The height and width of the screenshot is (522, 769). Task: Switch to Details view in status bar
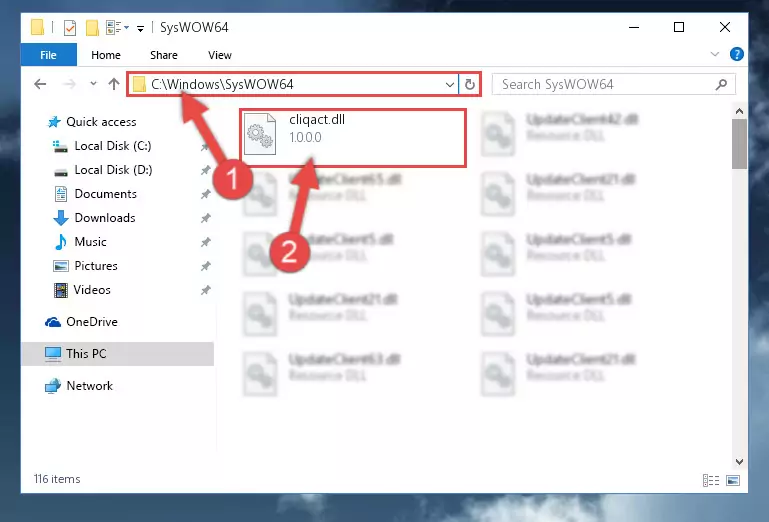711,480
